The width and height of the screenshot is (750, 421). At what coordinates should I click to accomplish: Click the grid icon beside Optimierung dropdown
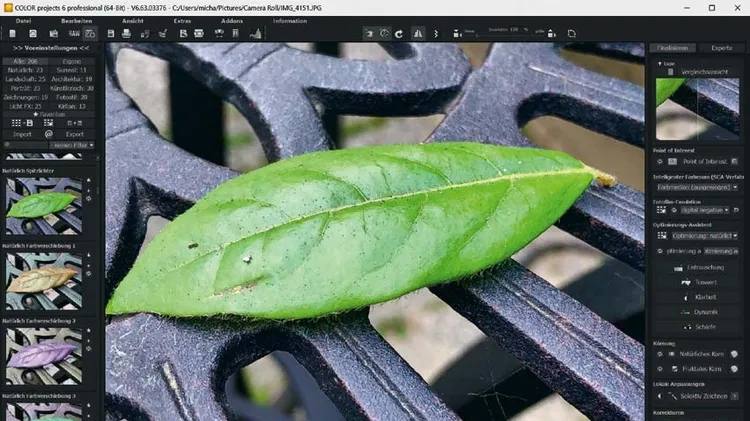point(662,236)
